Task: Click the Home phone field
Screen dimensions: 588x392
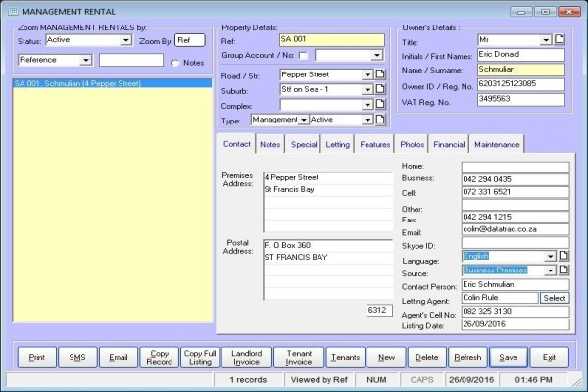Action: coord(515,167)
